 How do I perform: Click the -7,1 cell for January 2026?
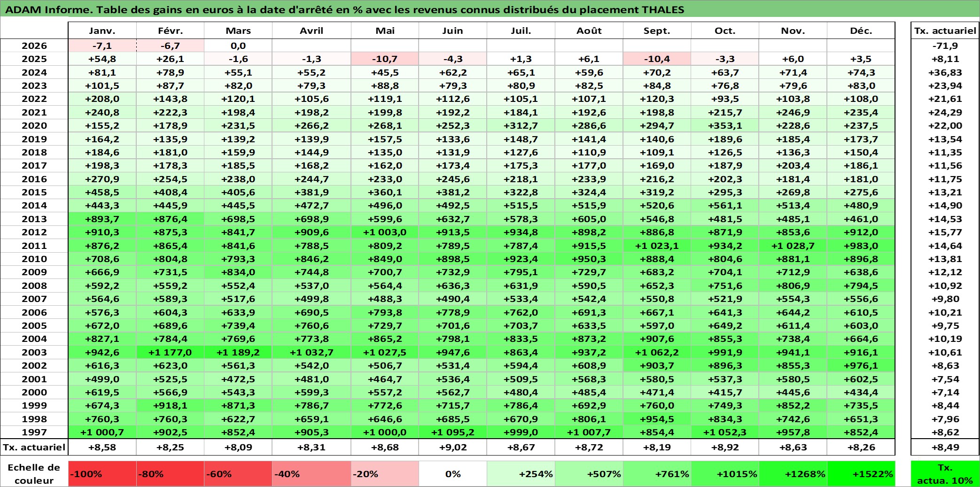tap(102, 46)
